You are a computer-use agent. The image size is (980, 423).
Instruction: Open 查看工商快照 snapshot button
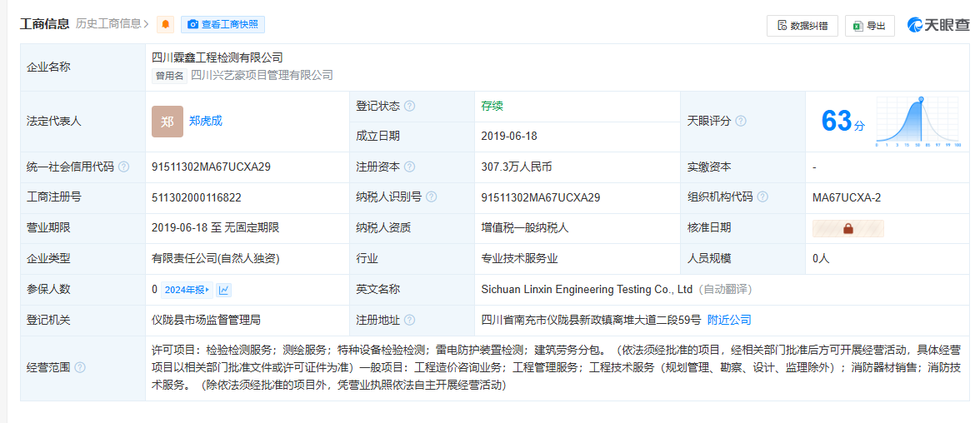223,24
